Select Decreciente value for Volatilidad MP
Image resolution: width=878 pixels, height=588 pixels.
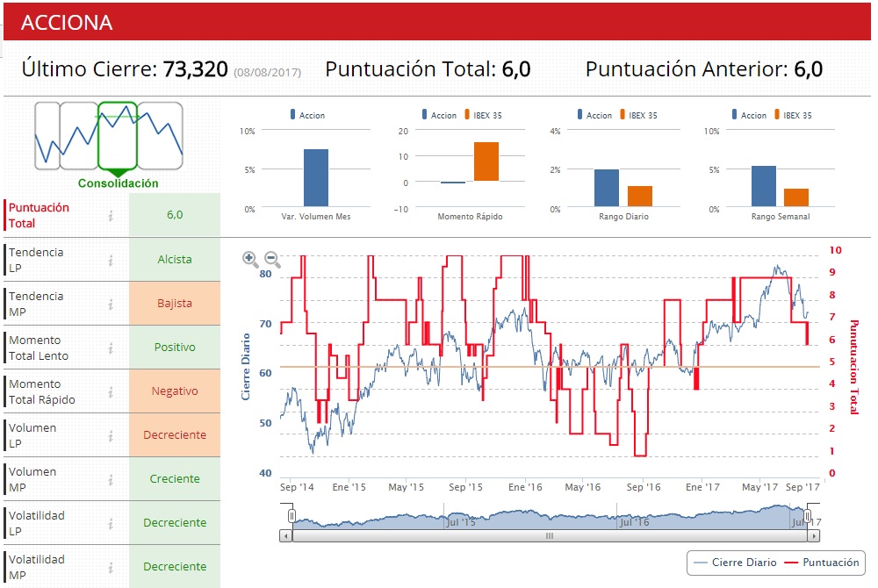tap(175, 566)
